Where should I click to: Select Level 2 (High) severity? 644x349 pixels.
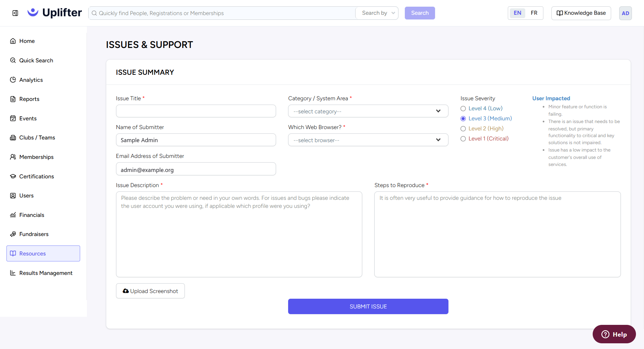(x=463, y=129)
